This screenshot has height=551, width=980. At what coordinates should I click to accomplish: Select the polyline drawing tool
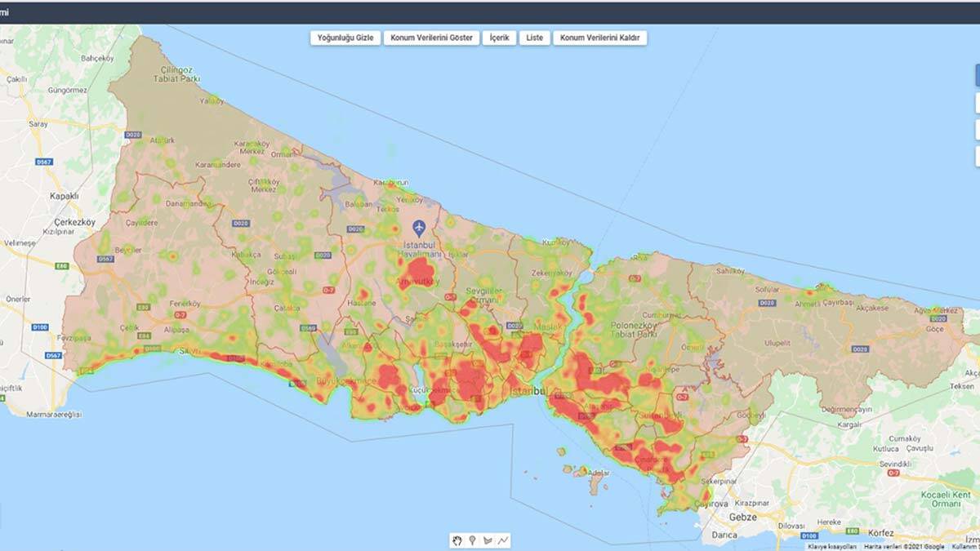click(x=504, y=540)
